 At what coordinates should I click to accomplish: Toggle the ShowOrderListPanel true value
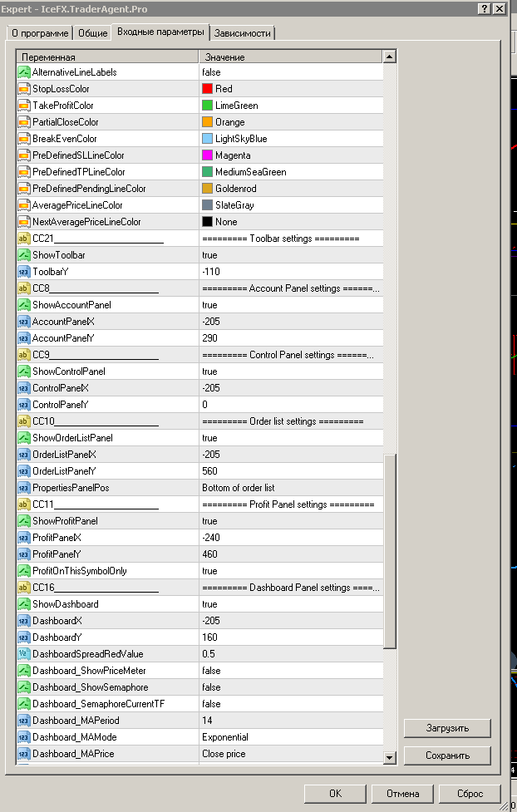(x=291, y=438)
